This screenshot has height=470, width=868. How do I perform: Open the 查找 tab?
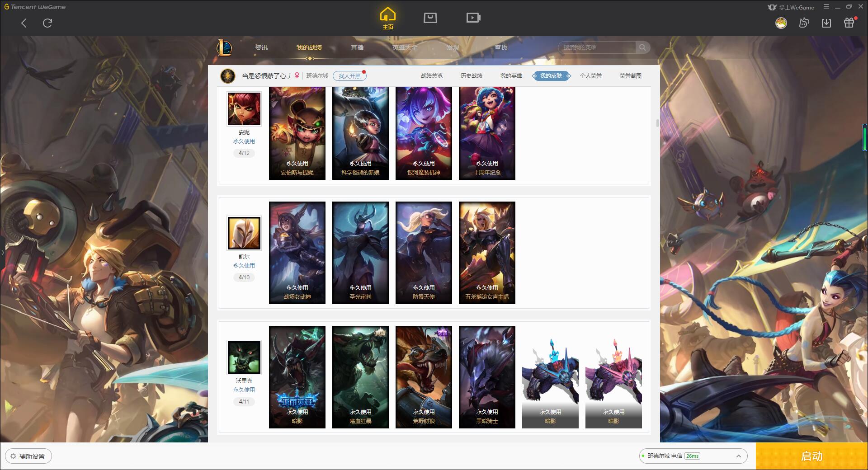(x=501, y=47)
